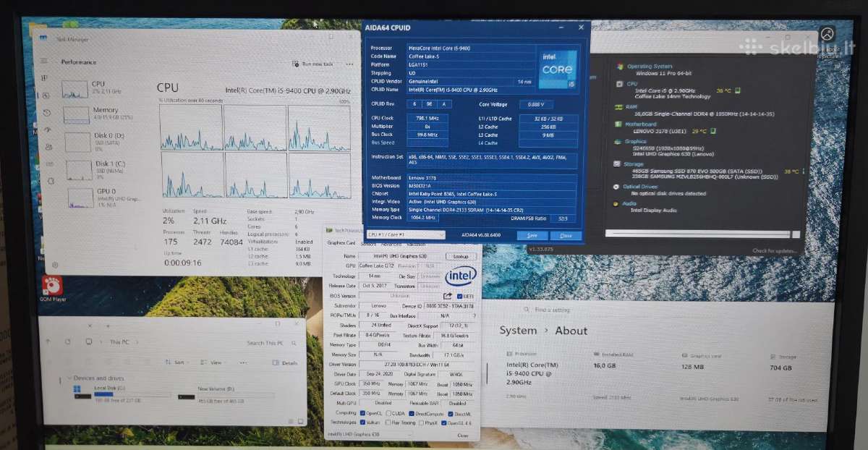Open Task Manager hamburger navigation menu
This screenshot has width=868, height=450.
[45, 61]
